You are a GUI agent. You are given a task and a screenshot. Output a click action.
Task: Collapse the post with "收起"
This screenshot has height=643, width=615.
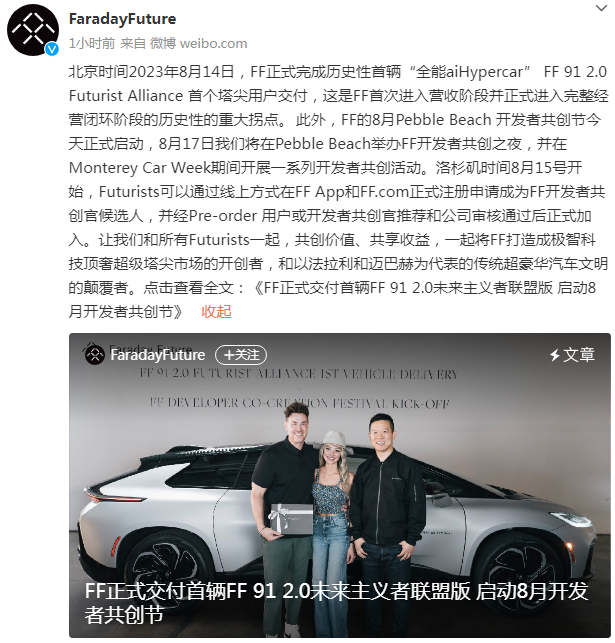[216, 312]
